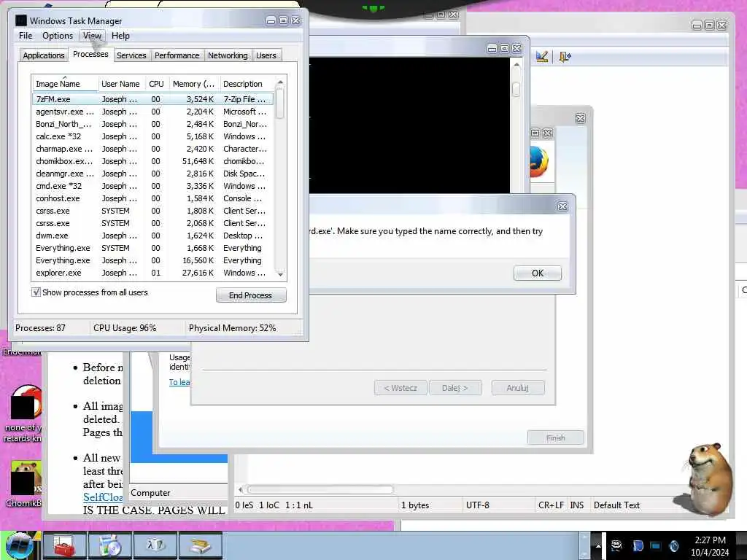Screen dimensions: 747x560
Task: Open Task Manager View menu
Action: coord(92,36)
